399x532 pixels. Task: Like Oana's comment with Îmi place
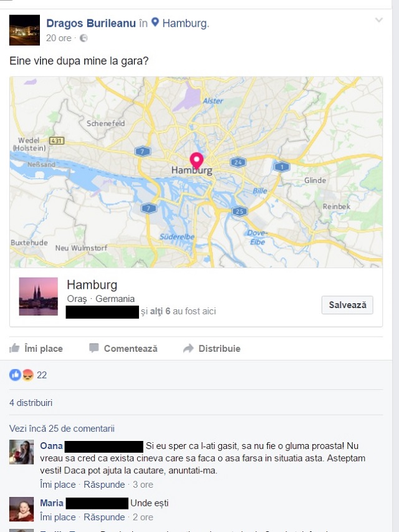point(58,485)
